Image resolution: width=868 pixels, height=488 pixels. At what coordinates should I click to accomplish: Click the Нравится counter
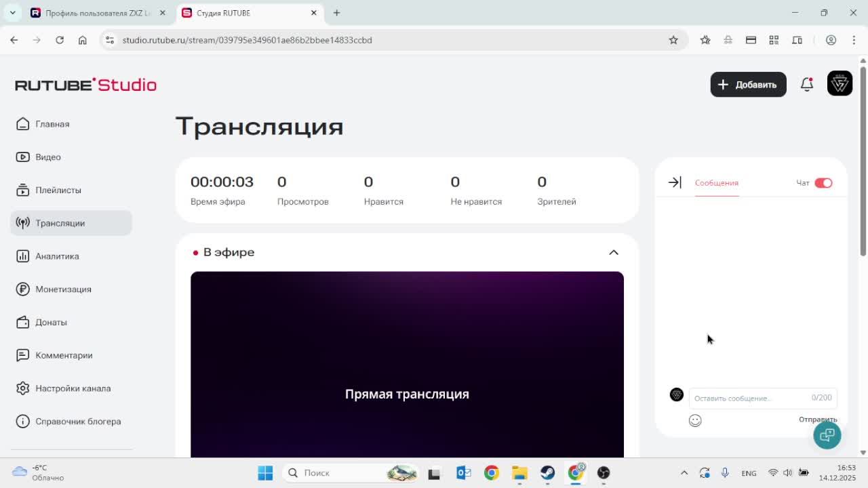(384, 191)
